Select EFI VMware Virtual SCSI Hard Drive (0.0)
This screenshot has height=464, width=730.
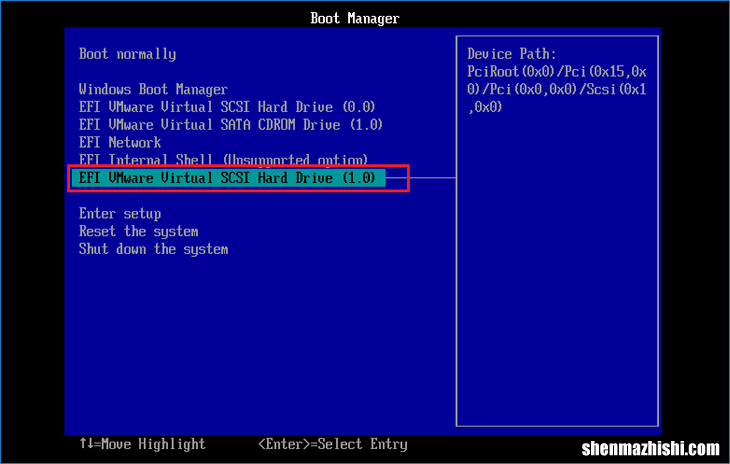(x=227, y=107)
